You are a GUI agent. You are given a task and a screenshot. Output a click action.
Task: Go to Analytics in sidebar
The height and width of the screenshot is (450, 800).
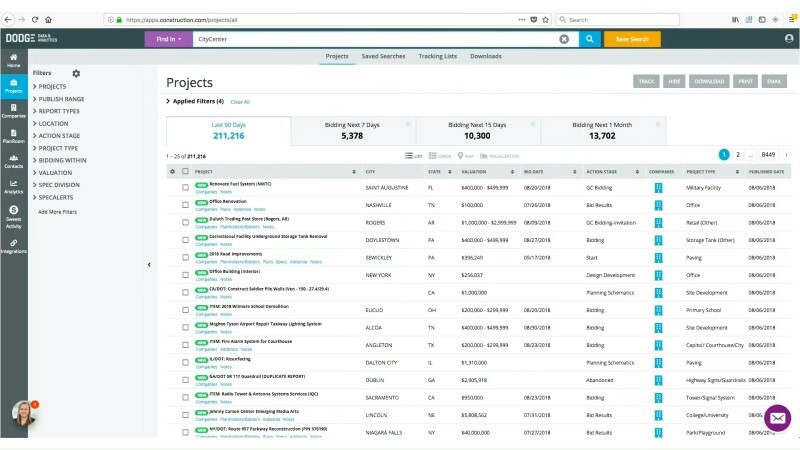tap(13, 186)
